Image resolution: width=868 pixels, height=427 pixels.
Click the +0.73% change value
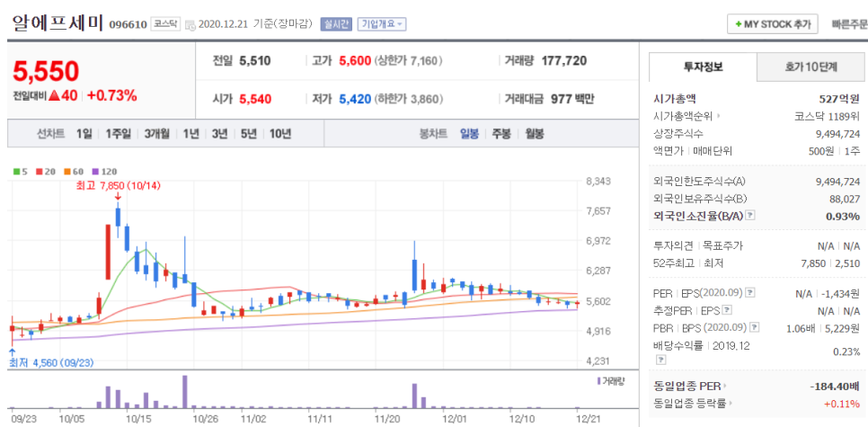click(111, 95)
